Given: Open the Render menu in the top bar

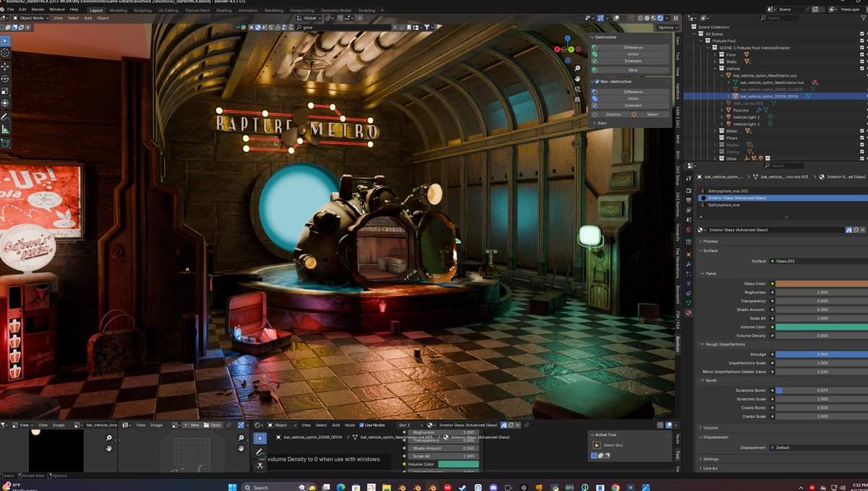Looking at the screenshot, I should [38, 10].
